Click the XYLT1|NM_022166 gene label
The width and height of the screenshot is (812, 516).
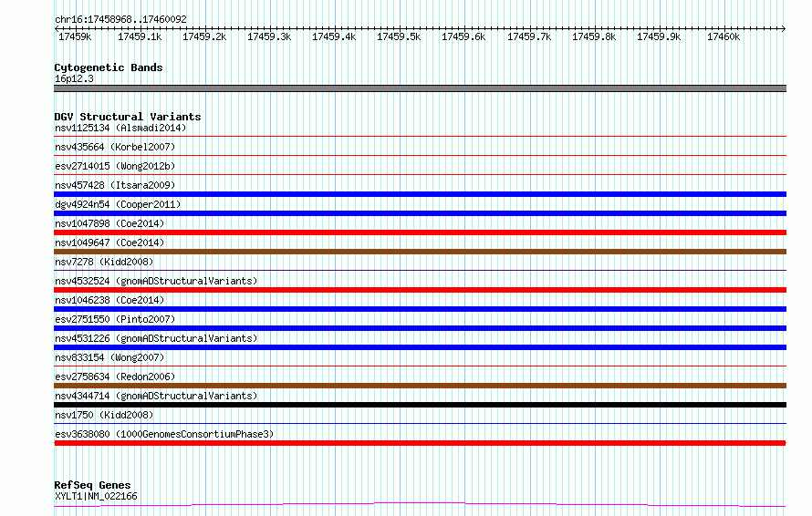(x=96, y=496)
